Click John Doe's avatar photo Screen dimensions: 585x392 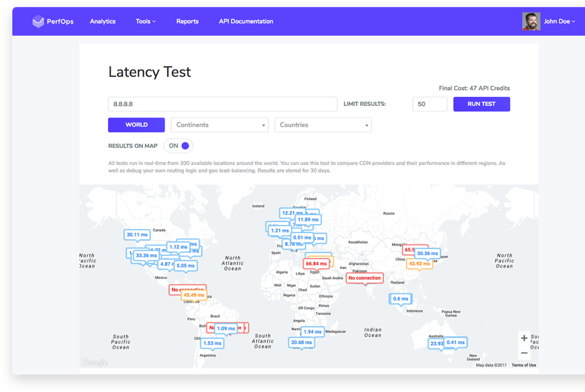click(531, 21)
